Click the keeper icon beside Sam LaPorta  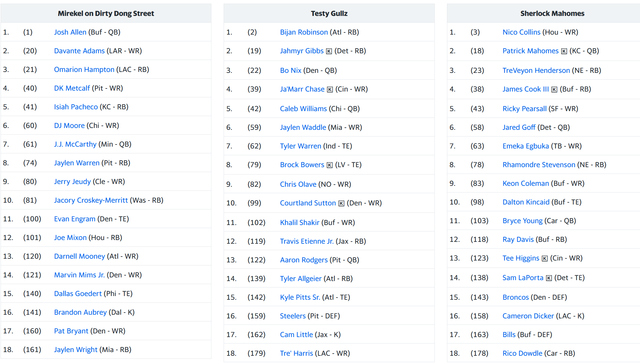pos(549,278)
